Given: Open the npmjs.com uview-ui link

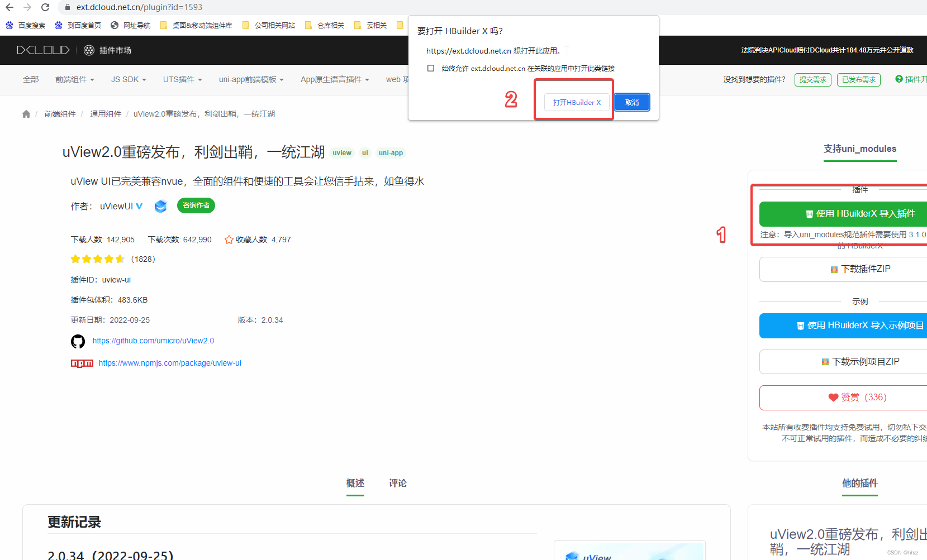Looking at the screenshot, I should click(x=170, y=363).
